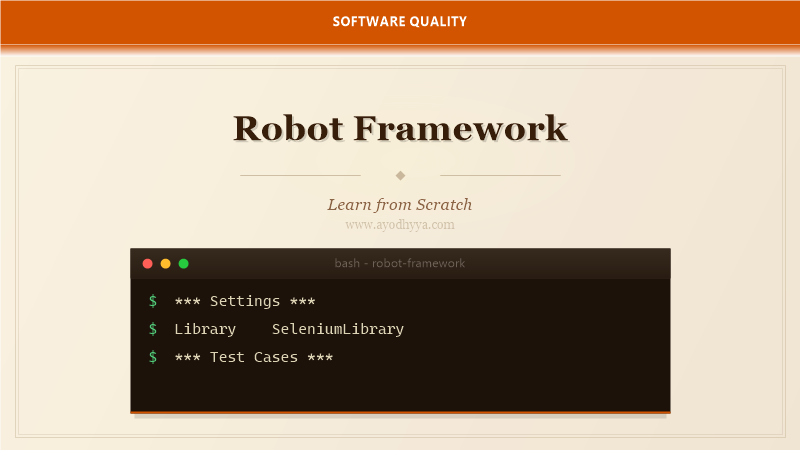Click the dollar prompt before Test Cases
The height and width of the screenshot is (450, 800).
[x=153, y=357]
